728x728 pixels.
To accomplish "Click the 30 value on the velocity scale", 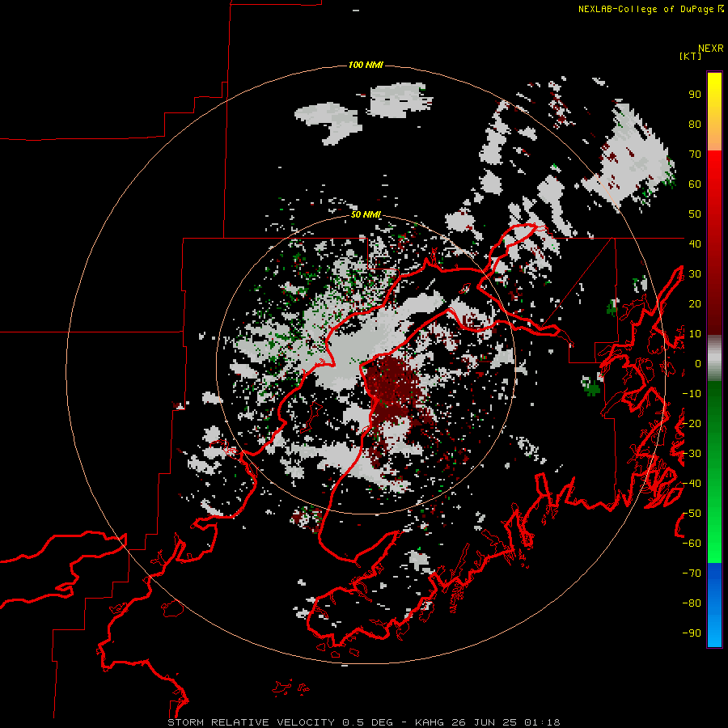I will (x=695, y=274).
